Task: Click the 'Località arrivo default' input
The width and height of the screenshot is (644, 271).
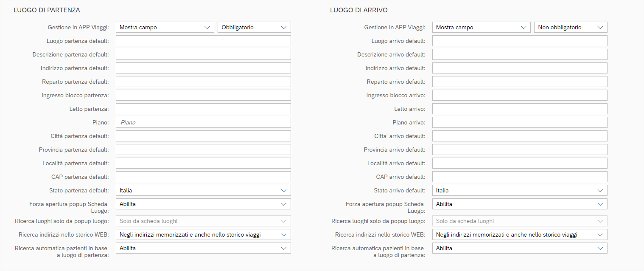Action: pos(520,164)
